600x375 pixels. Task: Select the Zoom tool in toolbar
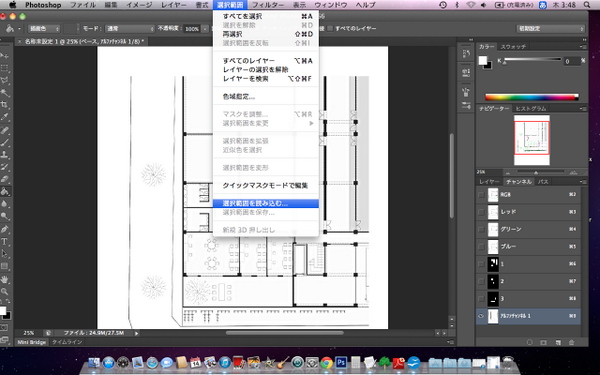click(5, 292)
